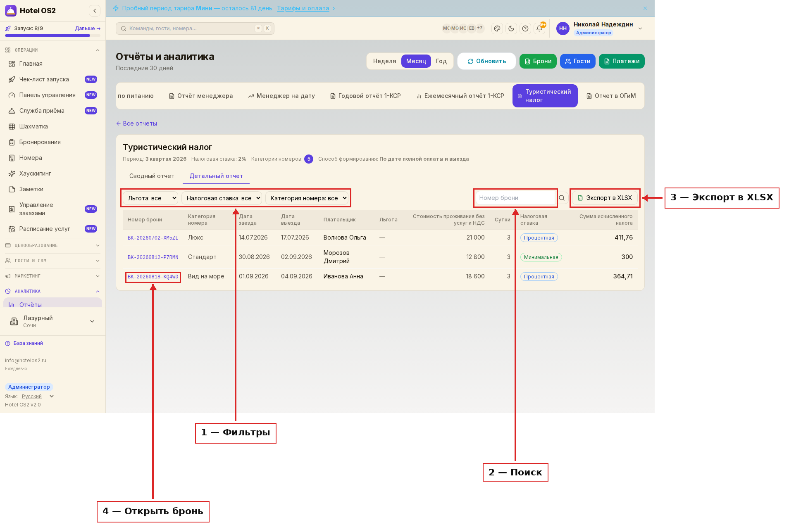Open Служба приёма in the sidebar
This screenshot has width=789, height=532.
point(52,111)
